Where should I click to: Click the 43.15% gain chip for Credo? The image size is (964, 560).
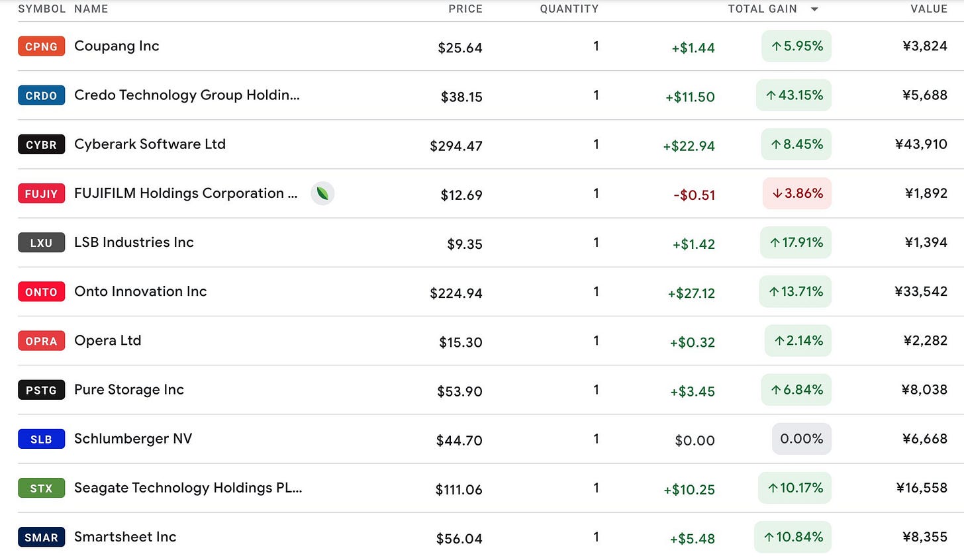pos(794,95)
